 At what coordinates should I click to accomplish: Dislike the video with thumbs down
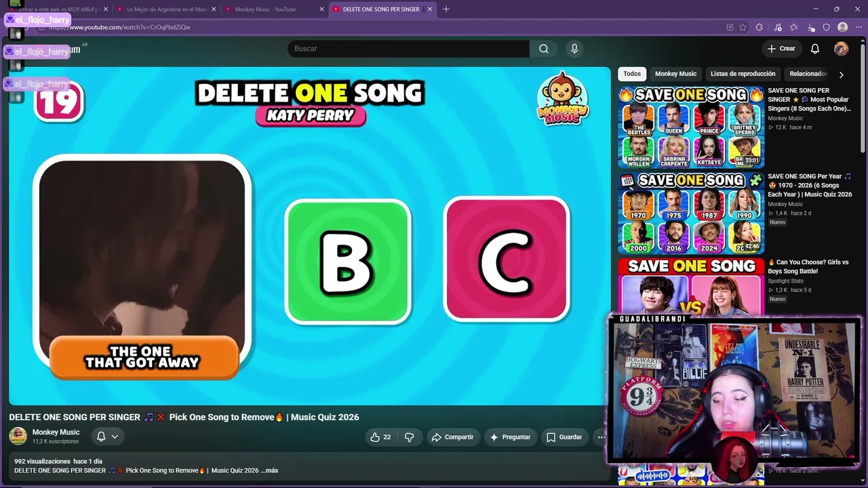[x=409, y=437]
